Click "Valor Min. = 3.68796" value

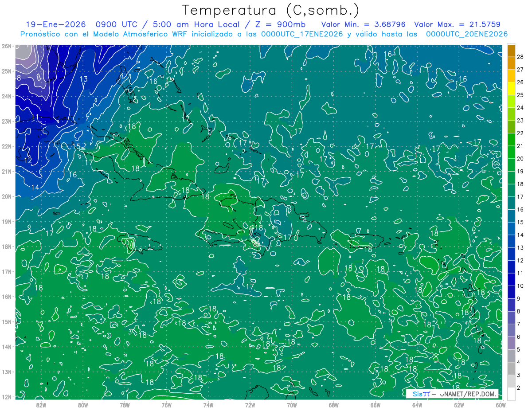click(364, 24)
